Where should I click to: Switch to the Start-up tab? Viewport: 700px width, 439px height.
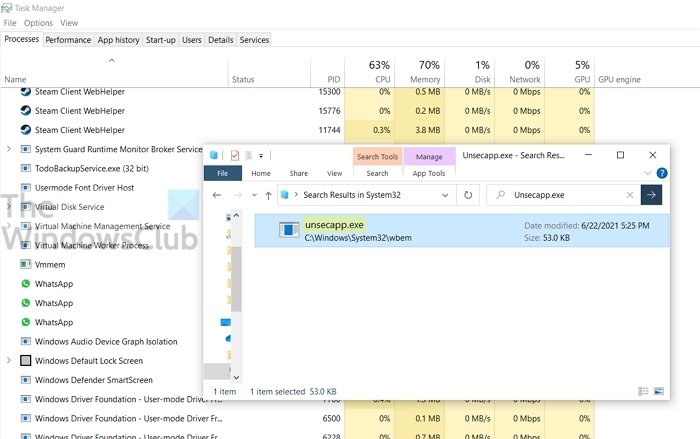point(161,40)
